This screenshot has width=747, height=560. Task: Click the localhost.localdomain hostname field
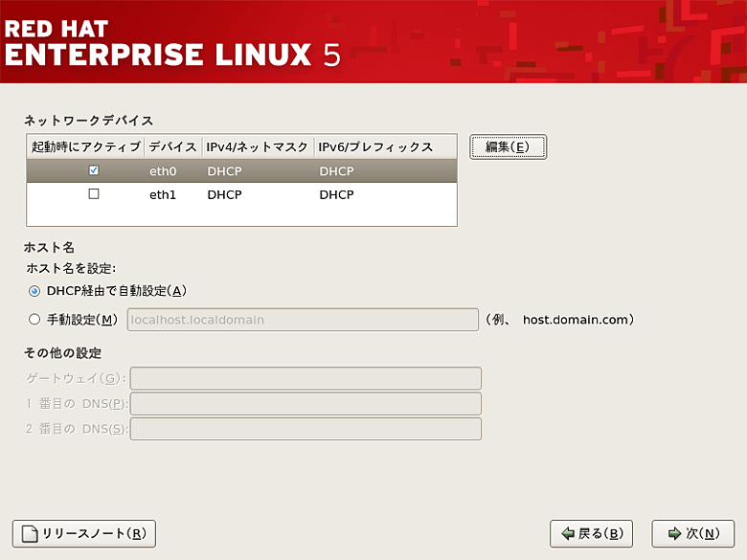tap(302, 320)
